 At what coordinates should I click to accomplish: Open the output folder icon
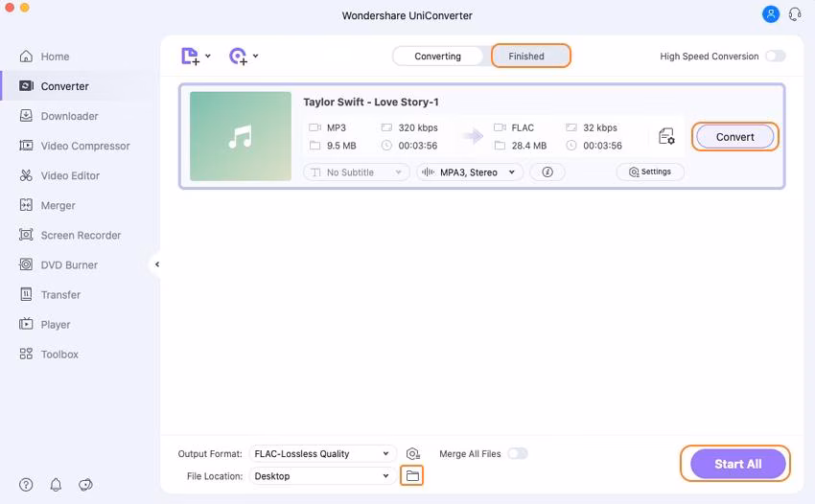(x=412, y=475)
